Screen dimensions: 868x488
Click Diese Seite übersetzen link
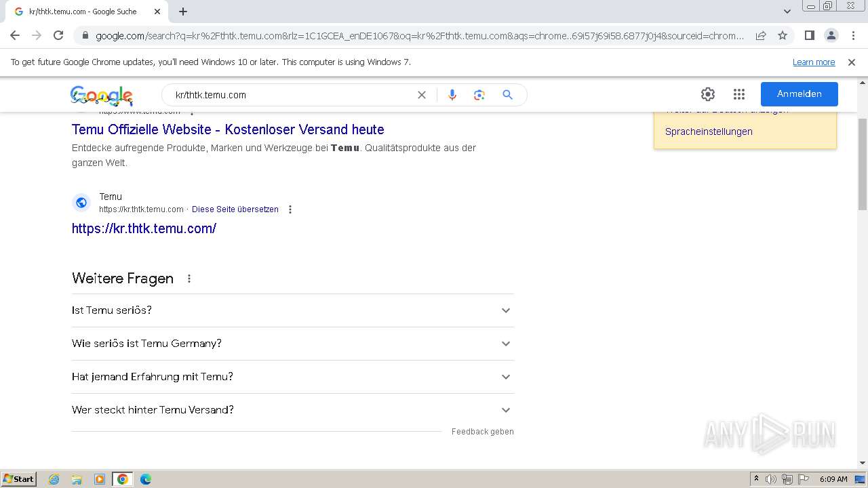235,209
